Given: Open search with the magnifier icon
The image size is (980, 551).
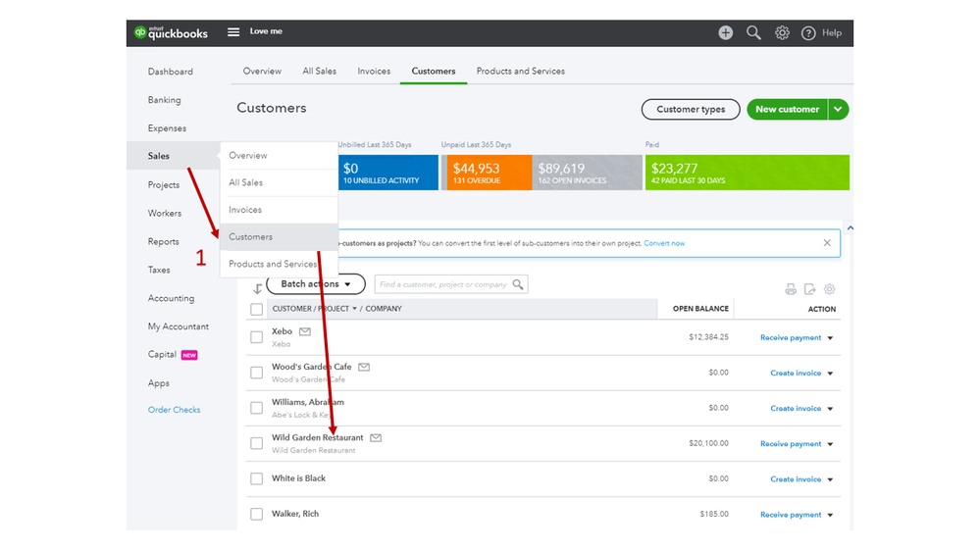Looking at the screenshot, I should pyautogui.click(x=753, y=33).
